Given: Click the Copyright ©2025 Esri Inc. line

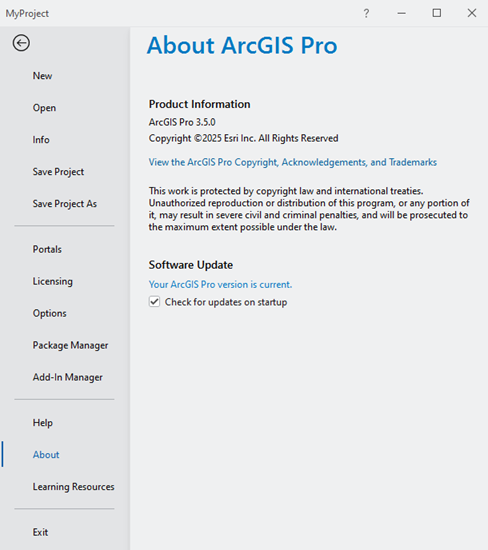Looking at the screenshot, I should tap(243, 138).
